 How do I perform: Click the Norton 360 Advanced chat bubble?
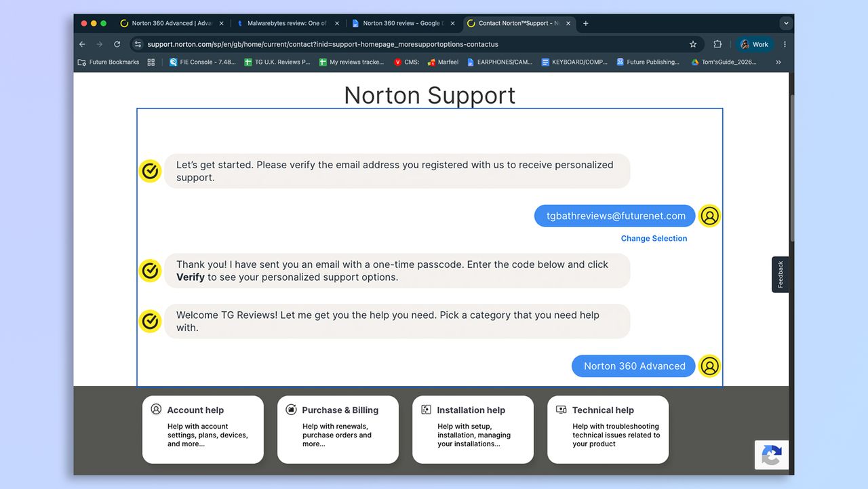[633, 366]
